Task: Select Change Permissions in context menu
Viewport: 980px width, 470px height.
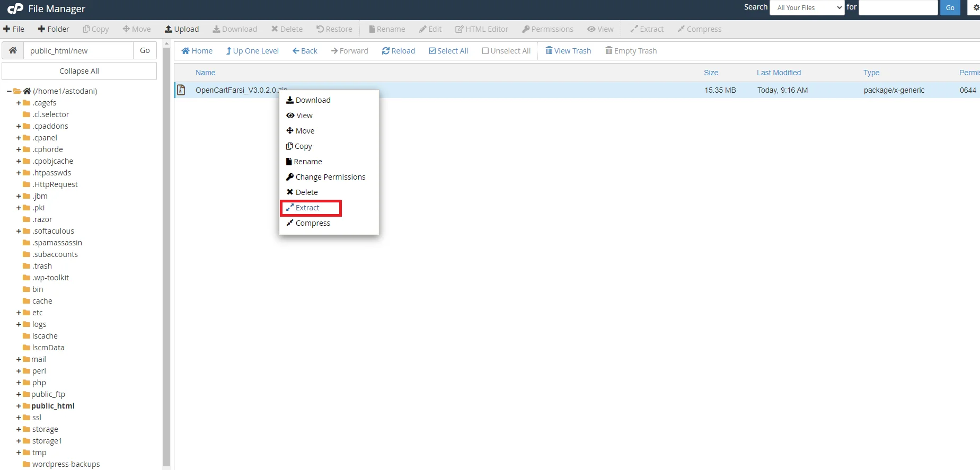Action: [330, 177]
